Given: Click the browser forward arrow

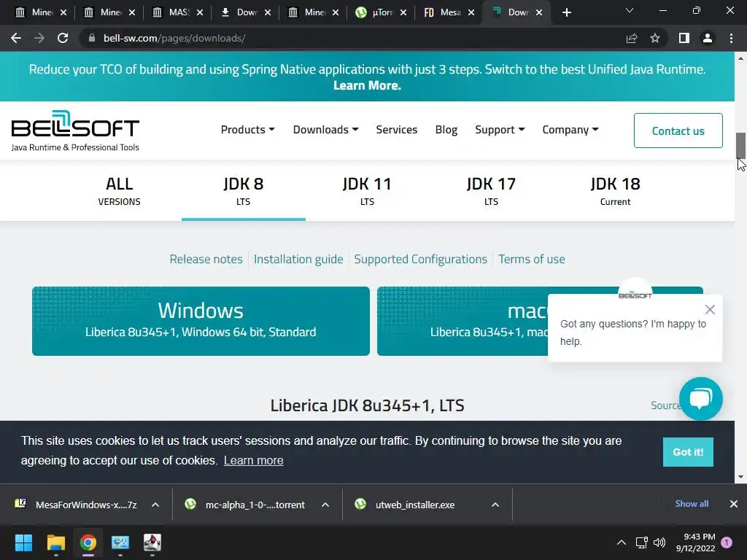Looking at the screenshot, I should (x=39, y=38).
